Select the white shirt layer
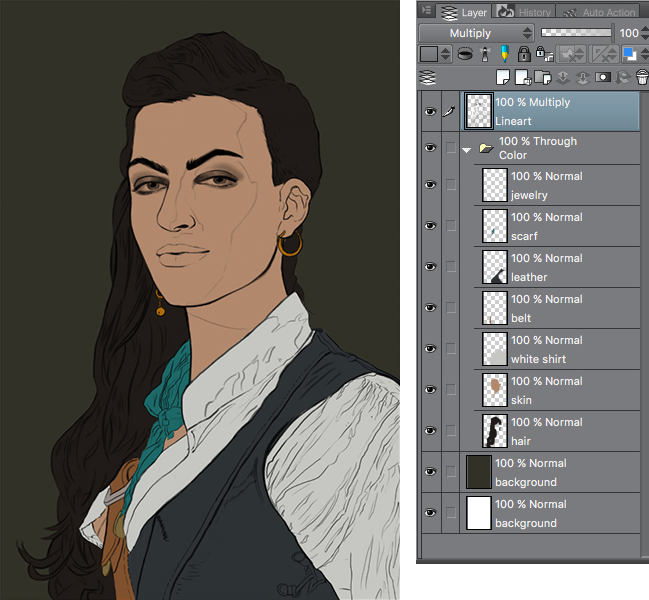 (560, 349)
